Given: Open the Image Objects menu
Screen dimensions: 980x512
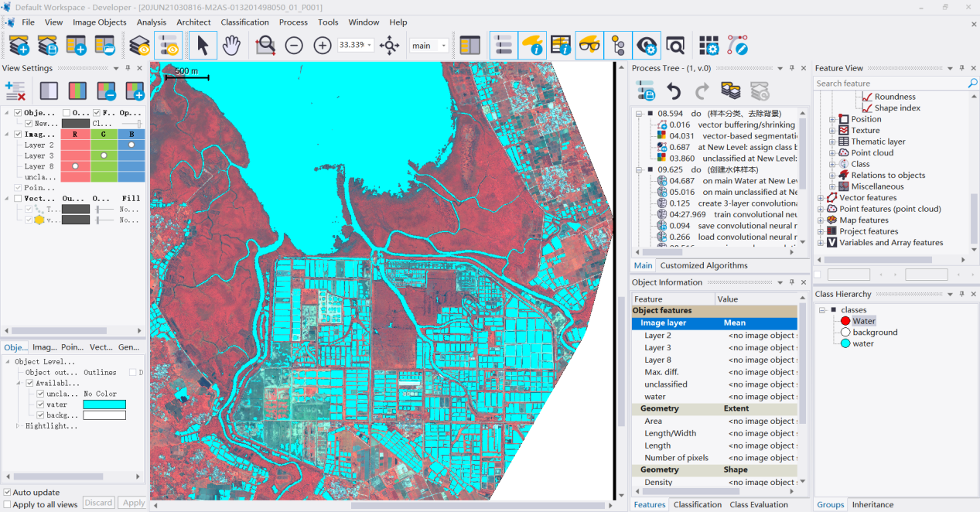Looking at the screenshot, I should click(x=100, y=22).
